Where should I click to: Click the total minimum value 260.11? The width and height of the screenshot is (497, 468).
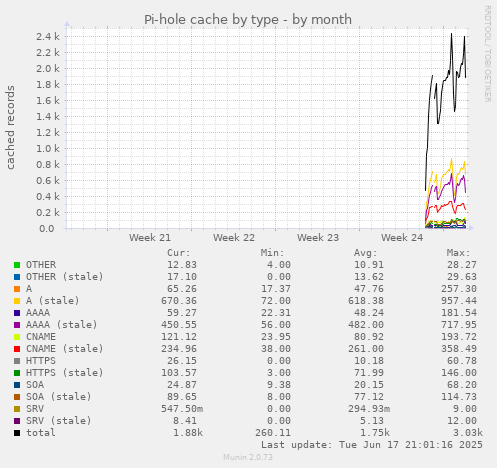(x=273, y=433)
